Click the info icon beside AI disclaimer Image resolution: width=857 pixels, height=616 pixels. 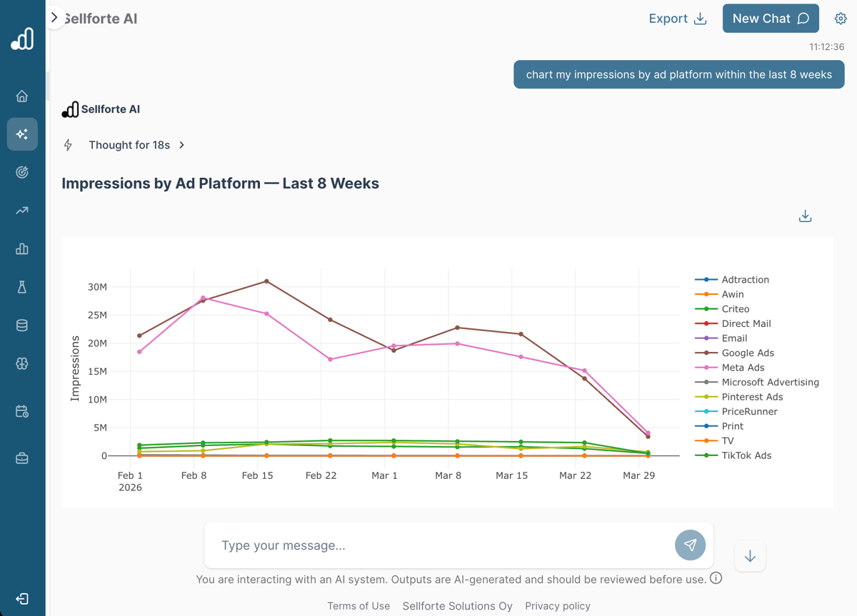[716, 578]
